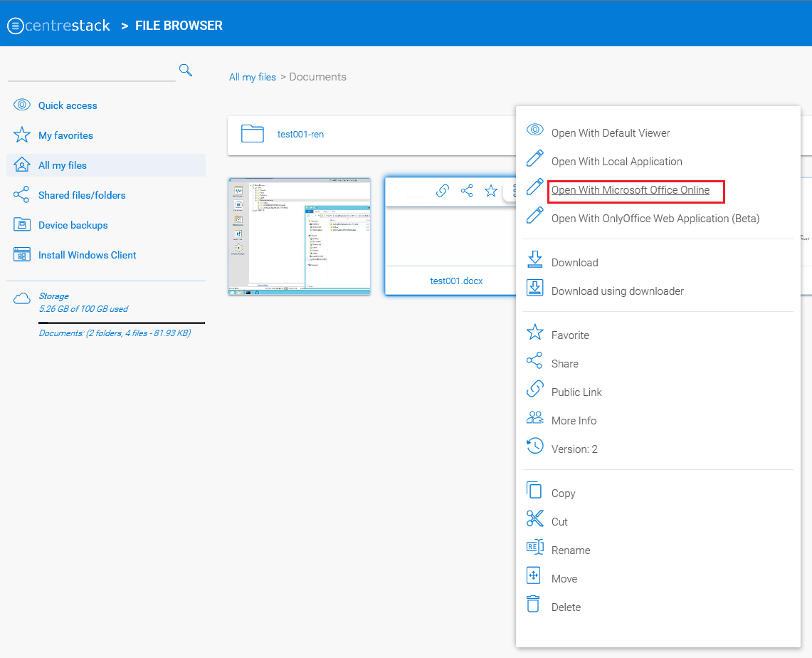This screenshot has width=812, height=658.
Task: Click the test001-ren folder icon
Action: click(x=253, y=134)
